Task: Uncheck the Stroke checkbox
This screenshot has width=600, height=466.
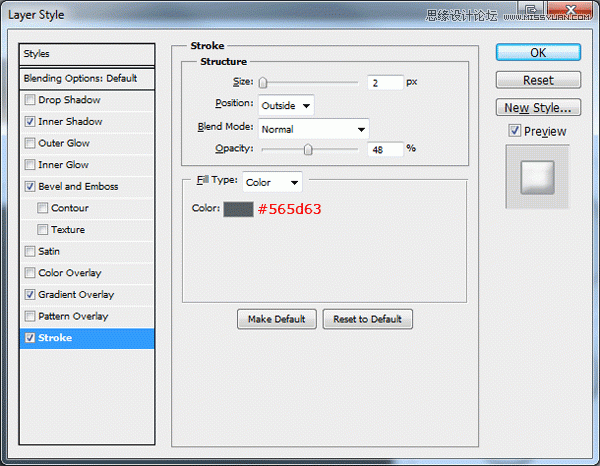Action: 29,338
